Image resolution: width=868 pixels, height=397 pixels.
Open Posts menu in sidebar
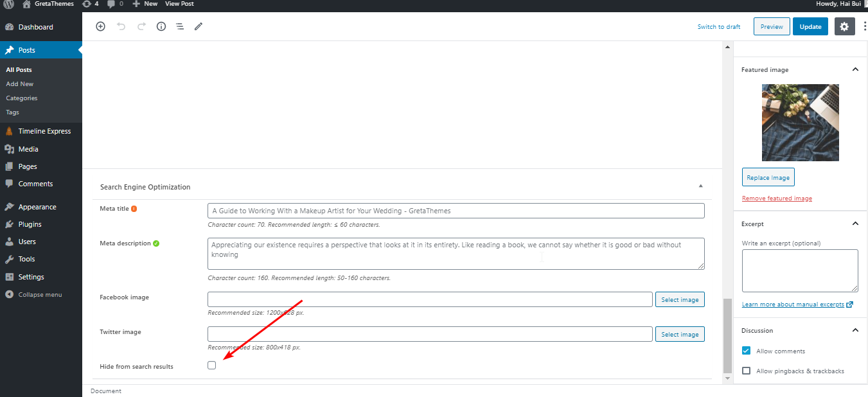tap(41, 50)
